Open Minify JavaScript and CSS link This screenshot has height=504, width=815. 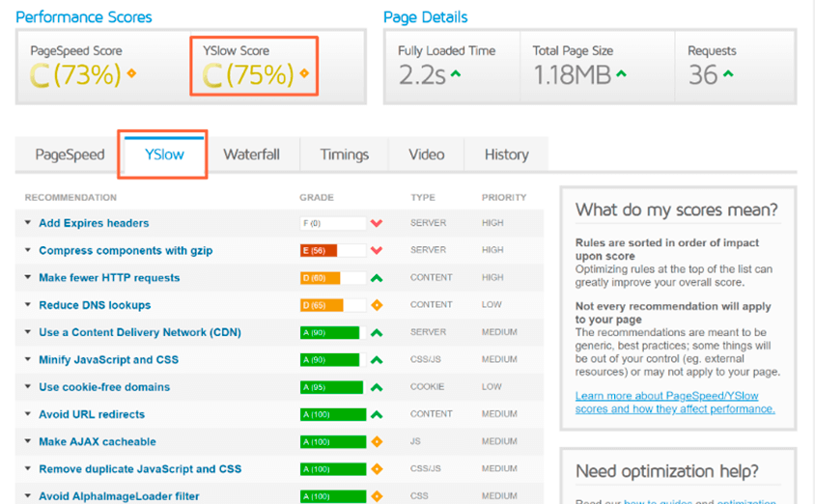[x=108, y=359]
